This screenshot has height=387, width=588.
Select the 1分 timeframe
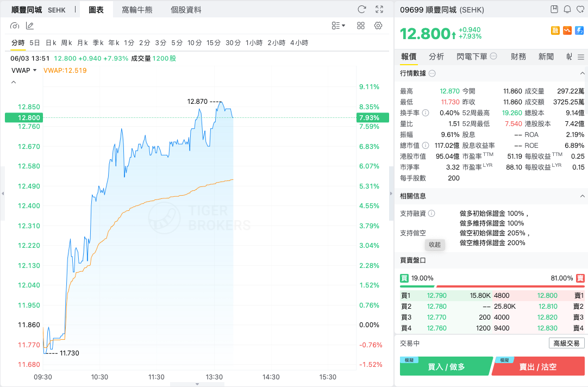click(129, 43)
